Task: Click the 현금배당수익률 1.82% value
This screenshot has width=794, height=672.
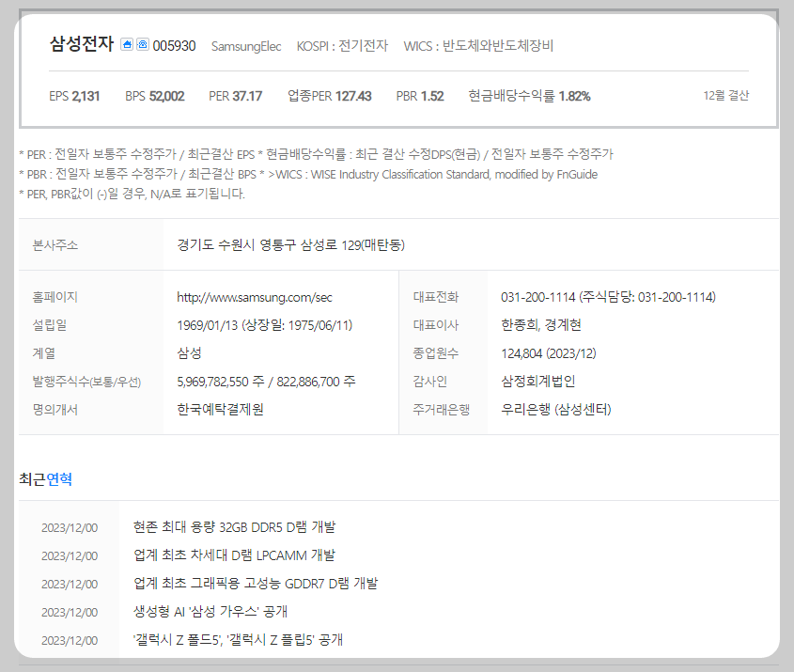Action: pyautogui.click(x=529, y=96)
